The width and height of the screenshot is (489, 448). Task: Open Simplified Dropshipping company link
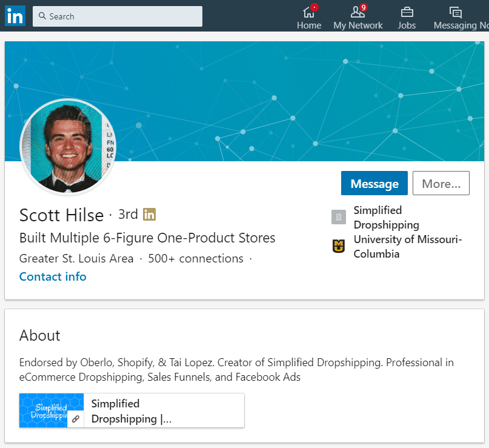point(387,218)
